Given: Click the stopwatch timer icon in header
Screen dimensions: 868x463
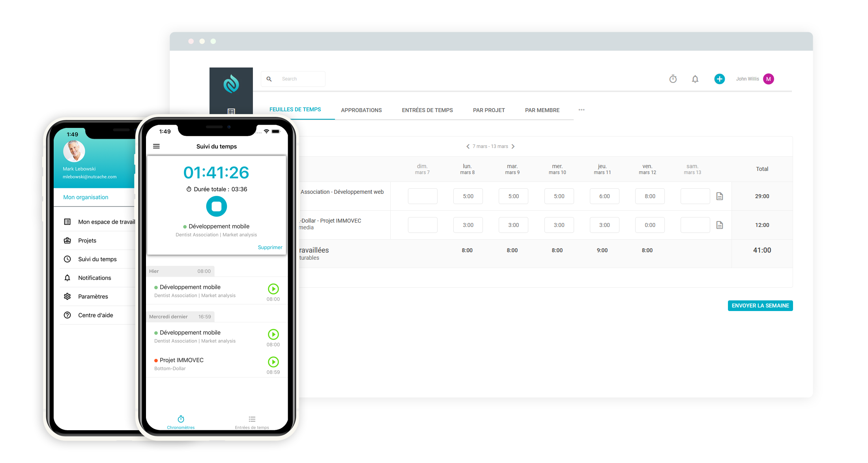Looking at the screenshot, I should (673, 79).
